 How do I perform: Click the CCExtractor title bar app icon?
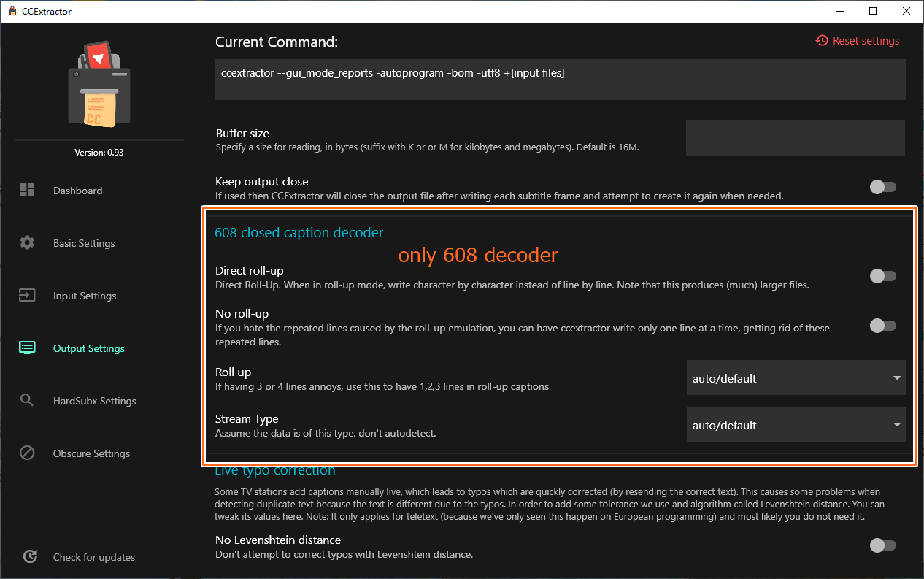tap(12, 12)
